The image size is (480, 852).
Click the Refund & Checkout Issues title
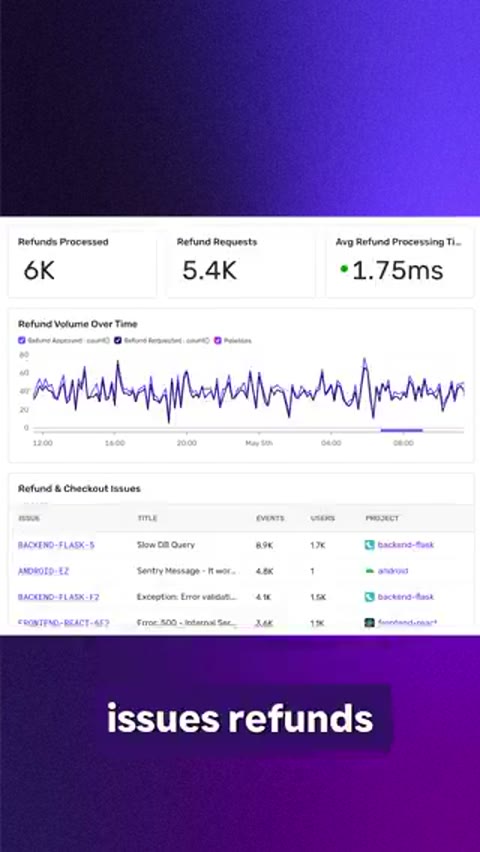click(x=79, y=488)
